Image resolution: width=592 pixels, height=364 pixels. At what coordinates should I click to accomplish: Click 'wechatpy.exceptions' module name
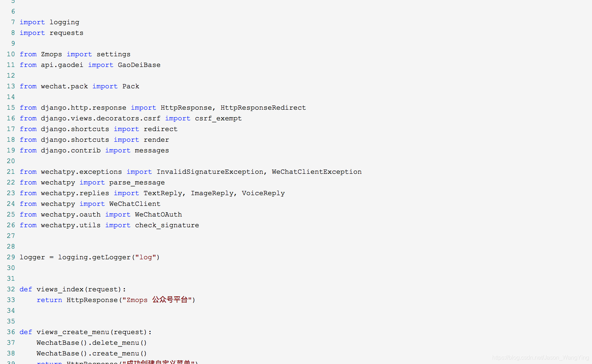[81, 172]
